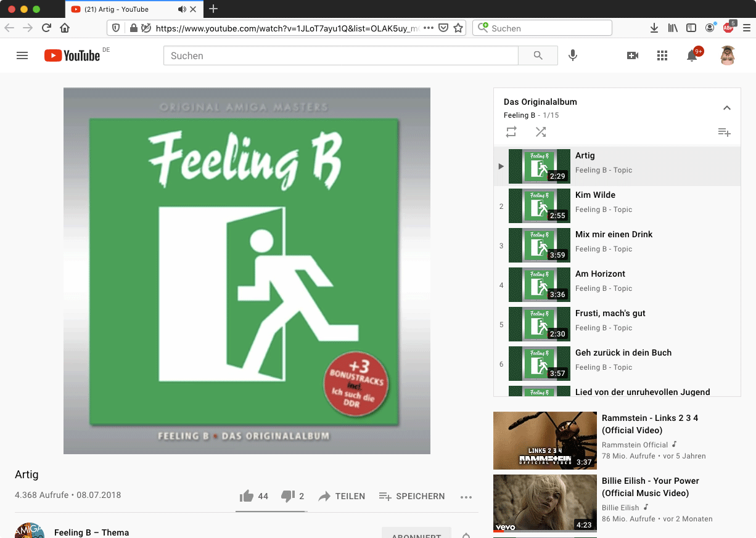756x538 pixels.
Task: Show site security padlock info
Action: click(x=134, y=28)
